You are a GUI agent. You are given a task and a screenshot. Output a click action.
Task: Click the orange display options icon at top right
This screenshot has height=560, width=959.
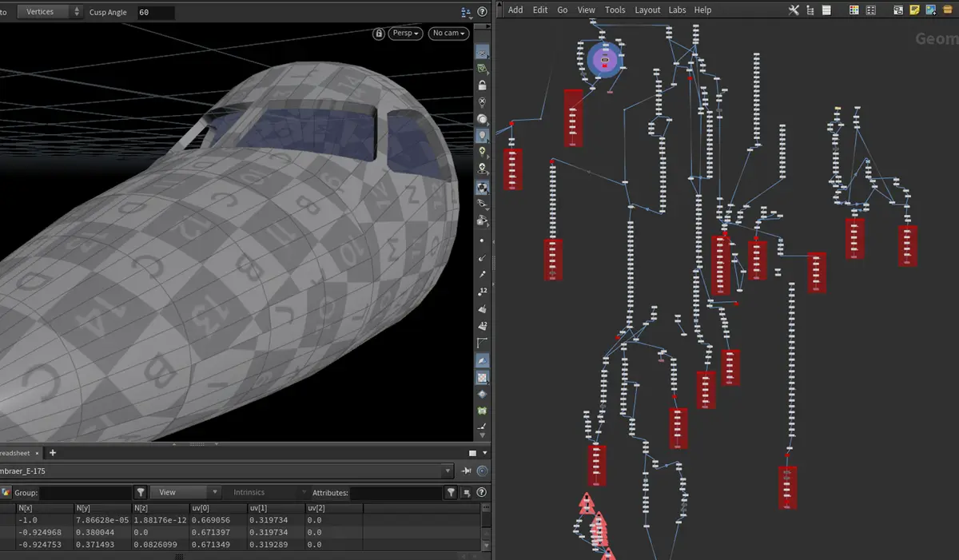(x=949, y=10)
